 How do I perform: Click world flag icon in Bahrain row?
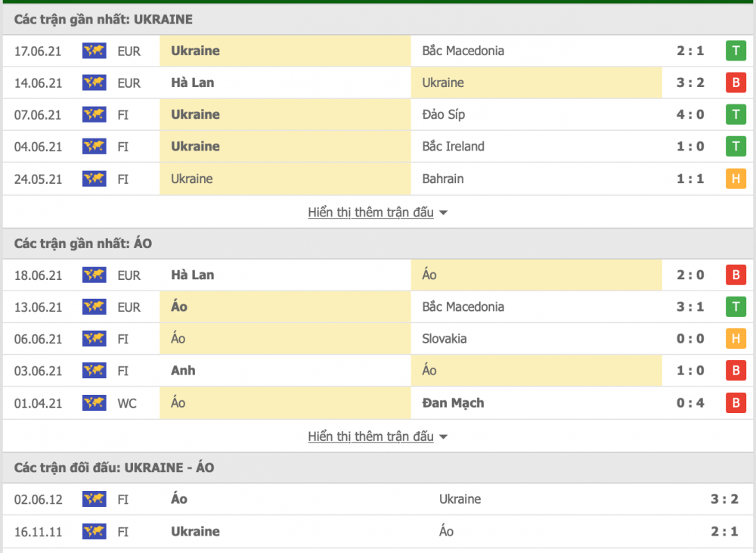[94, 179]
